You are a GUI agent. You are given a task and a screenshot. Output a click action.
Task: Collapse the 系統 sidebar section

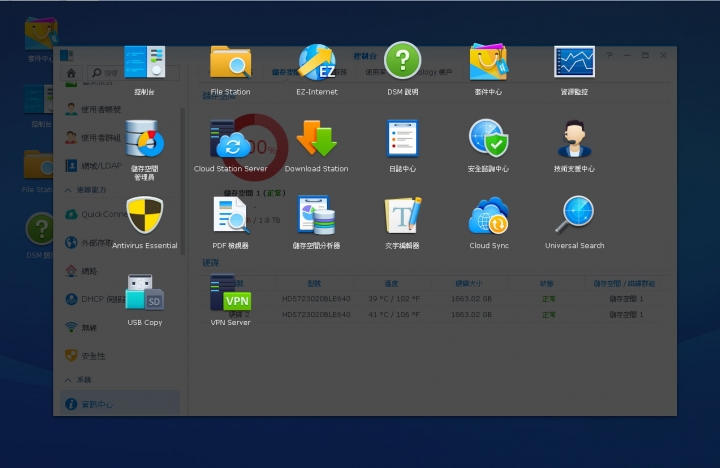(x=68, y=380)
